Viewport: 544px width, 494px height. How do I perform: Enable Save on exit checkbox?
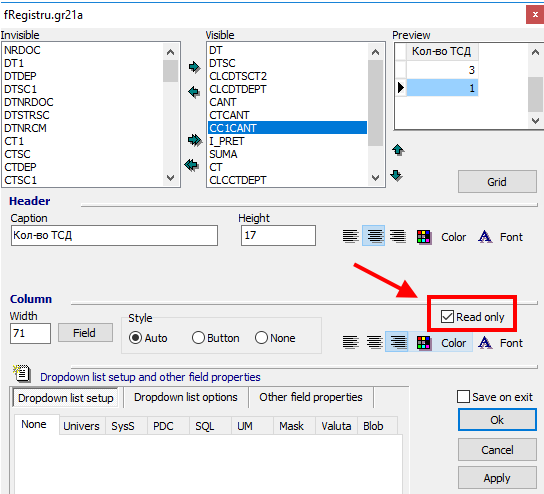coord(463,397)
